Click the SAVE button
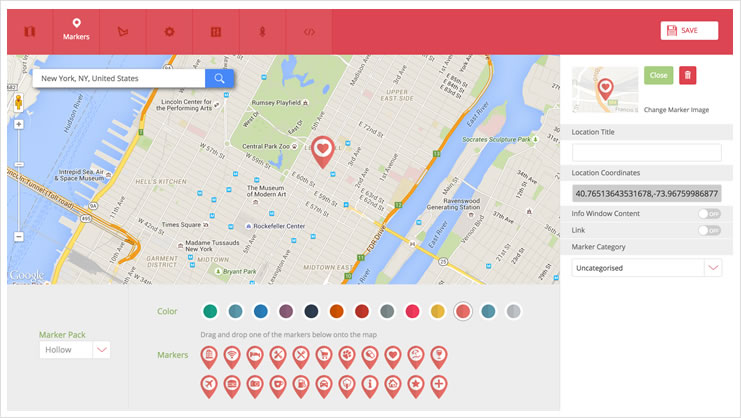741x418 pixels. pyautogui.click(x=689, y=31)
